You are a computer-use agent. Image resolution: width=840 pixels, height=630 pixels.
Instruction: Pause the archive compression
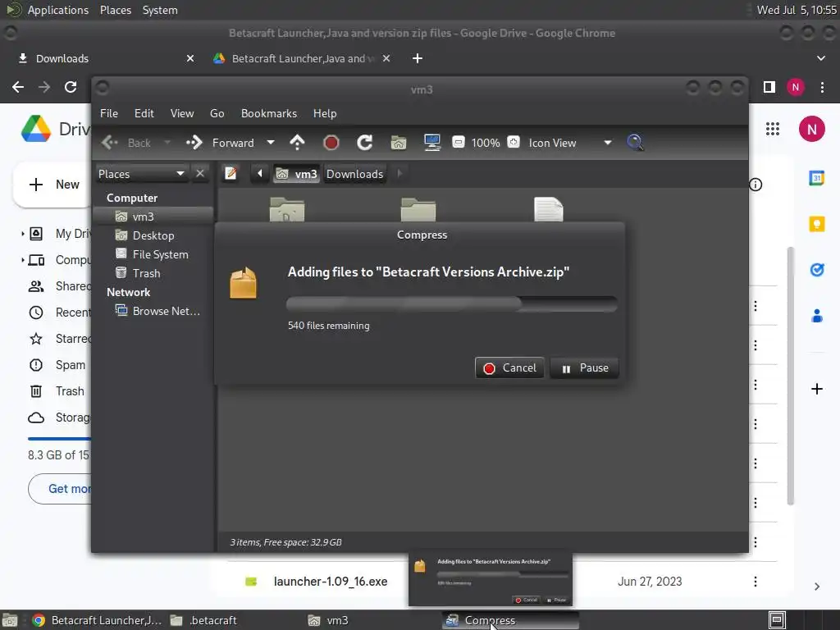pyautogui.click(x=584, y=368)
